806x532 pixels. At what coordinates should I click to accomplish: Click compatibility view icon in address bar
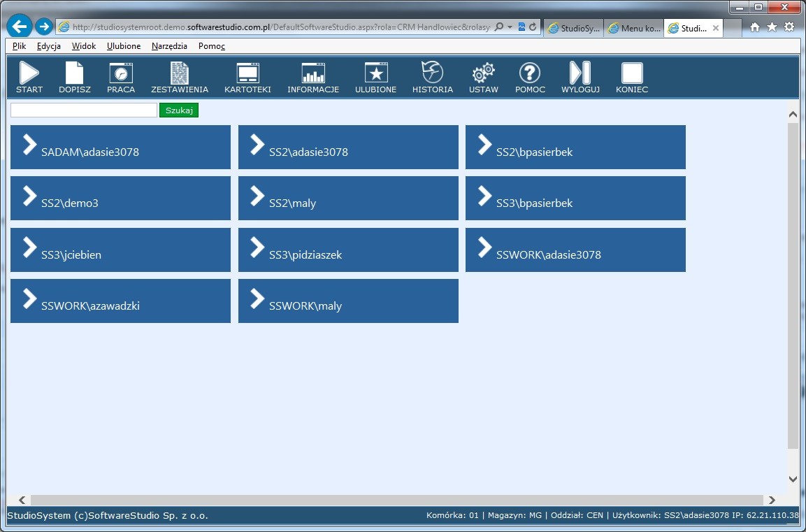click(521, 27)
